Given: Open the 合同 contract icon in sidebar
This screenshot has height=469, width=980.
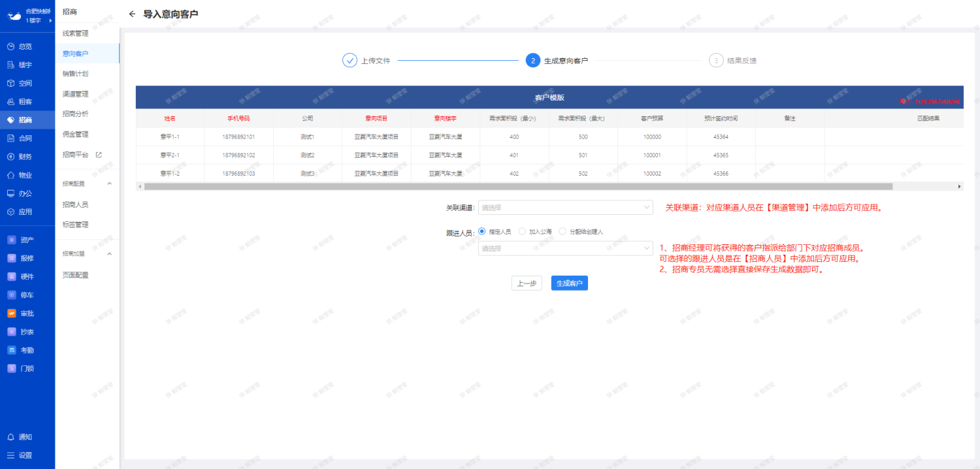Looking at the screenshot, I should coord(10,138).
